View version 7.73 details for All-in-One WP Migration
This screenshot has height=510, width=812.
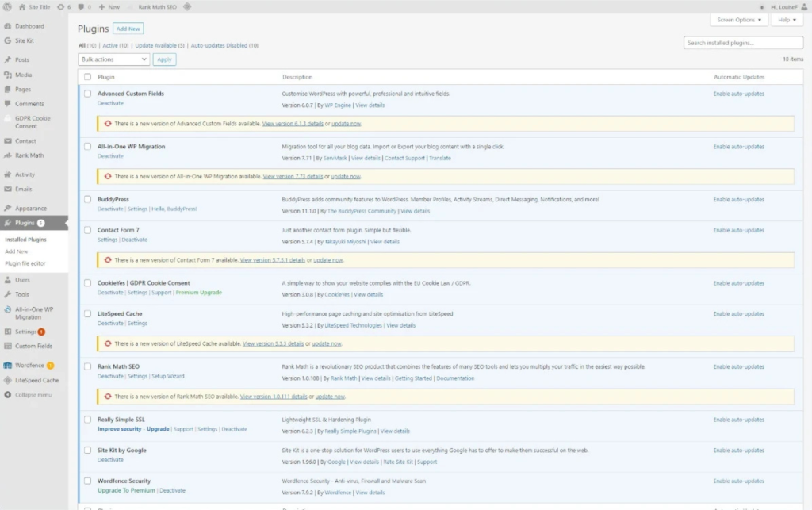293,177
